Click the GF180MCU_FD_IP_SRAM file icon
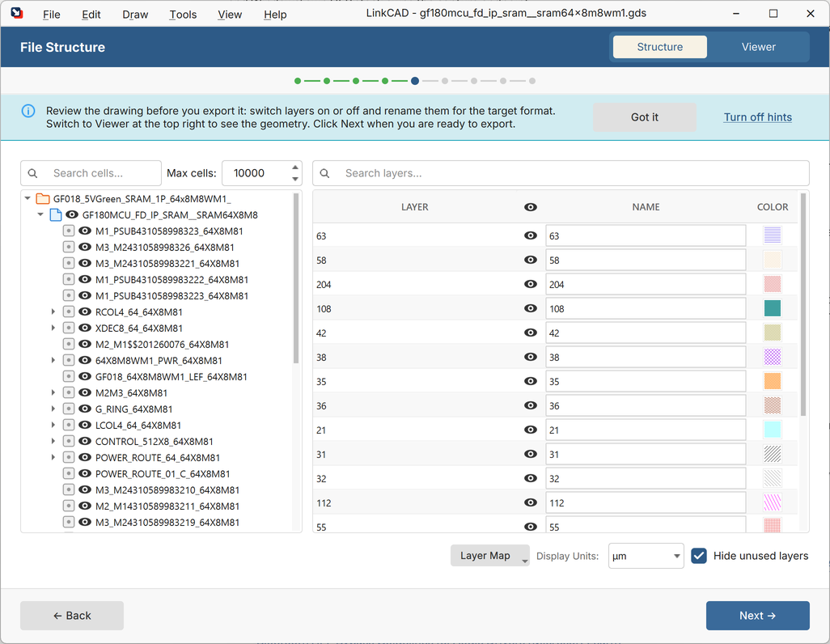 [x=56, y=214]
